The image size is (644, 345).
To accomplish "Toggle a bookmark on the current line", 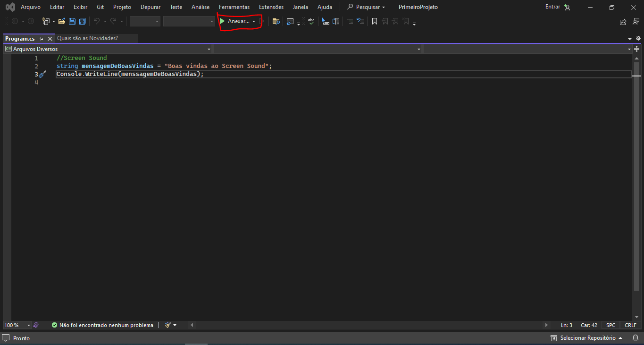I will pyautogui.click(x=375, y=21).
